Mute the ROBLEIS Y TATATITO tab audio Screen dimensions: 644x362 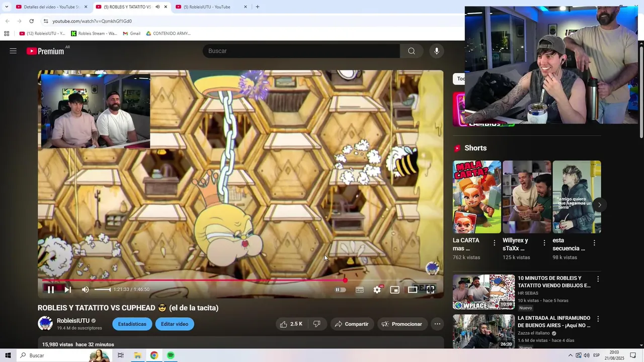[157, 7]
